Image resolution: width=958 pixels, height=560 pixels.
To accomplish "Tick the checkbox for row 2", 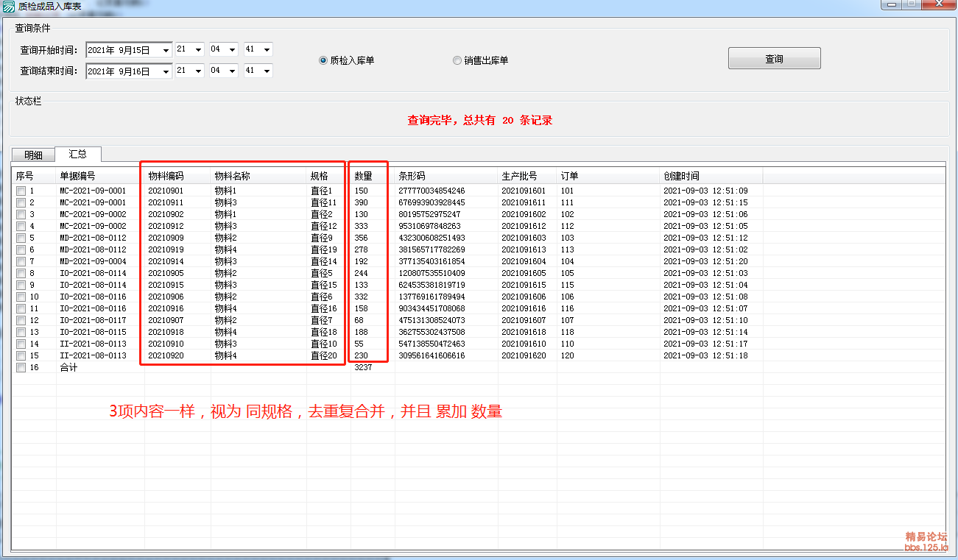I will coord(21,203).
